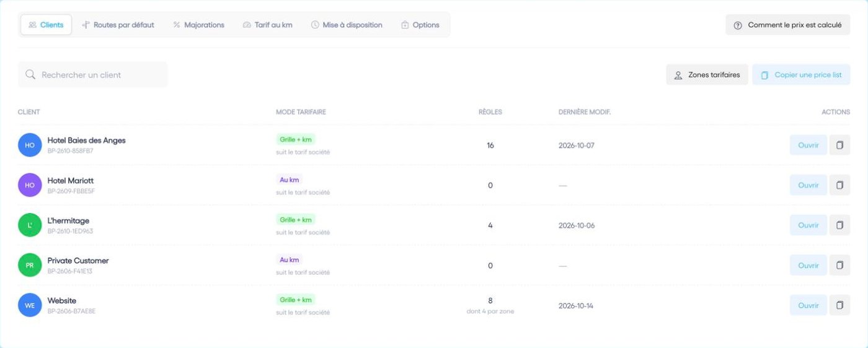868x348 pixels.
Task: Switch to the Options tab
Action: coord(420,25)
